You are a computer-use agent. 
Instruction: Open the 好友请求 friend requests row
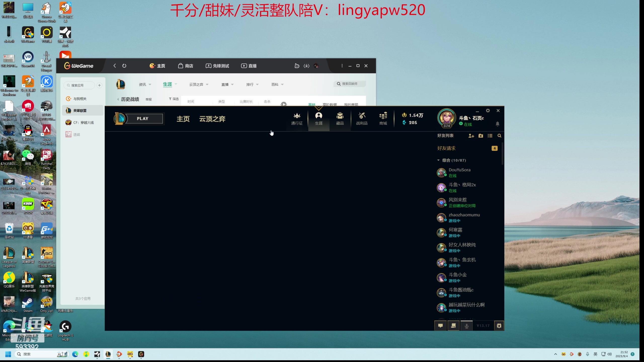click(x=467, y=148)
